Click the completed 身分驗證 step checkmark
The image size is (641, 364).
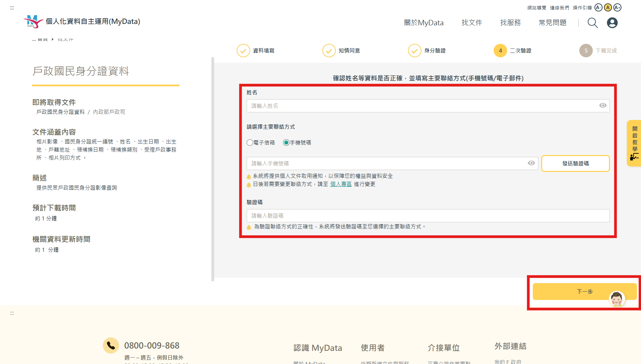tap(414, 51)
